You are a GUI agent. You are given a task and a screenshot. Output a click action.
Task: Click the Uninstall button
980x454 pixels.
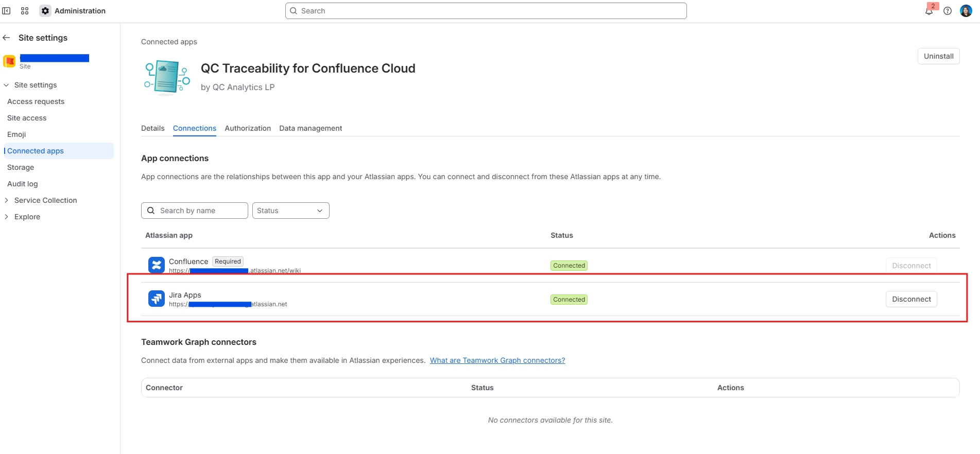(x=938, y=56)
